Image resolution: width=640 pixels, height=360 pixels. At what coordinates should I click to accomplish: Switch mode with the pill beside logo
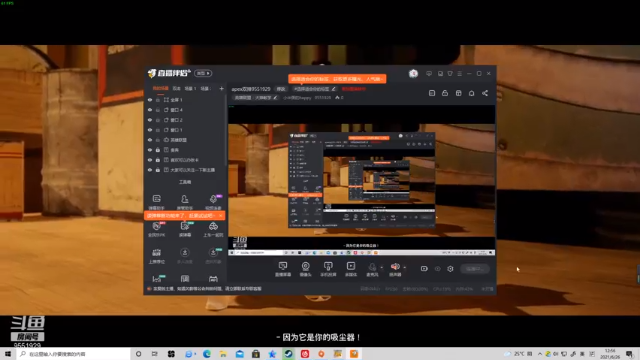point(203,73)
